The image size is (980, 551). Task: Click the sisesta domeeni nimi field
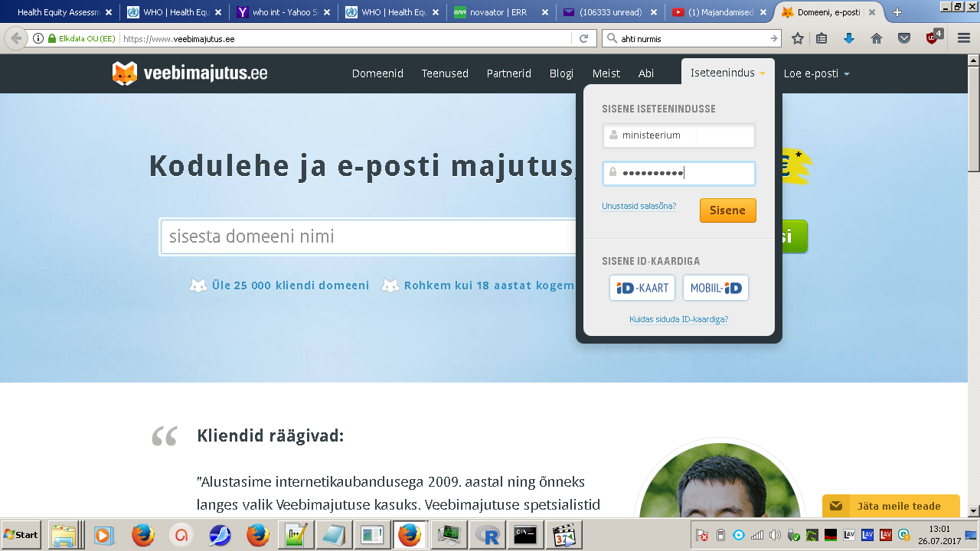click(x=367, y=236)
